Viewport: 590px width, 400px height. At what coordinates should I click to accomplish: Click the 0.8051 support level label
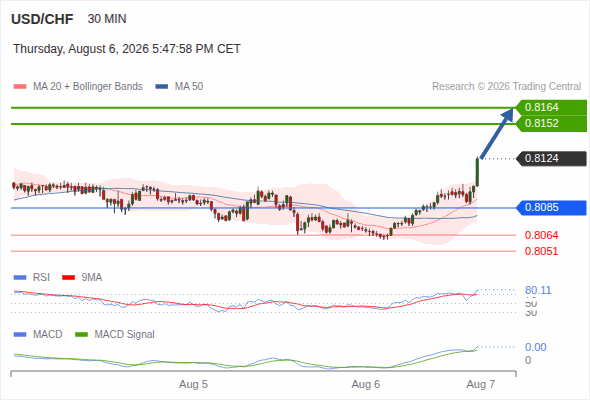pyautogui.click(x=541, y=251)
